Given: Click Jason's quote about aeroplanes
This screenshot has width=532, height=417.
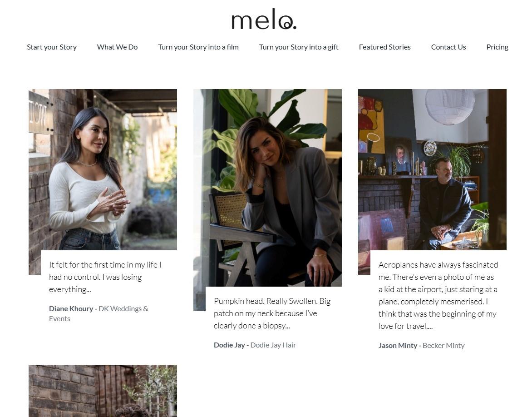Looking at the screenshot, I should coord(438,295).
